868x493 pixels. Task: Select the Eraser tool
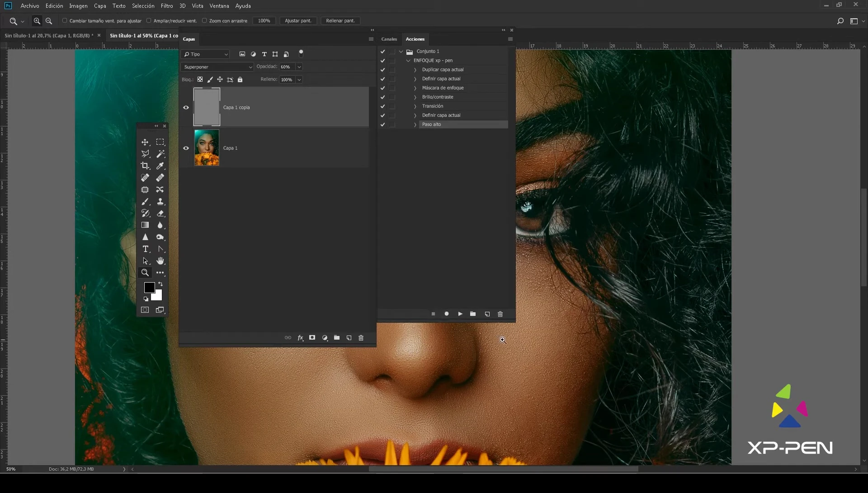coord(160,213)
